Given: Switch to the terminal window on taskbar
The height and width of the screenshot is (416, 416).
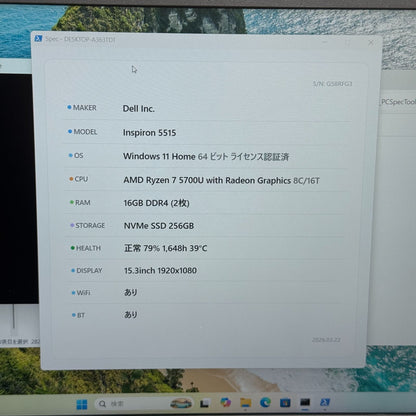Looking at the screenshot, I should click(305, 402).
